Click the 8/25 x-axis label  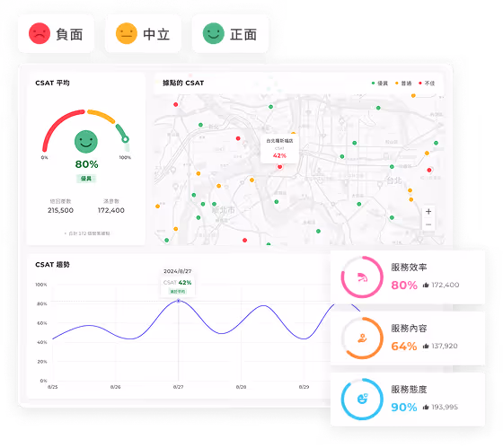coord(53,387)
